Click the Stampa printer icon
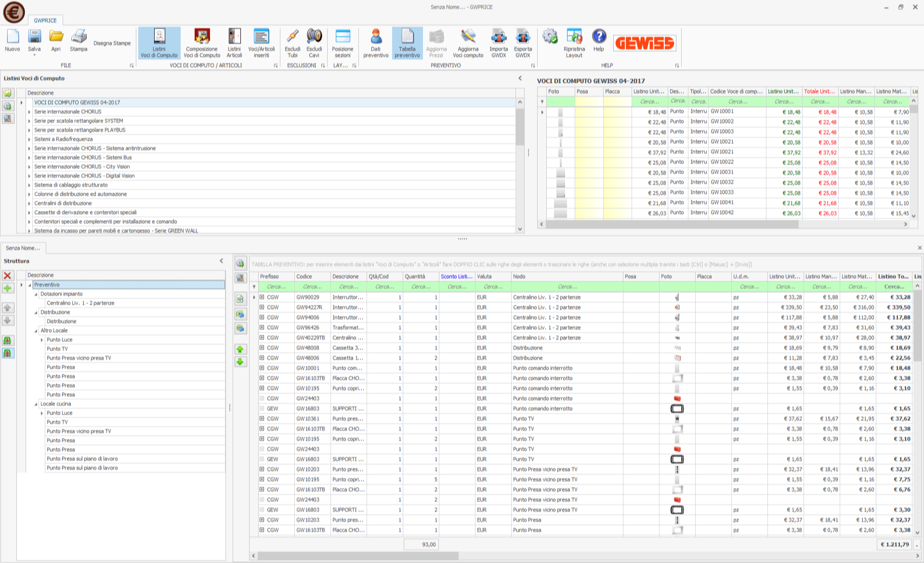This screenshot has height=563, width=924. pyautogui.click(x=79, y=40)
